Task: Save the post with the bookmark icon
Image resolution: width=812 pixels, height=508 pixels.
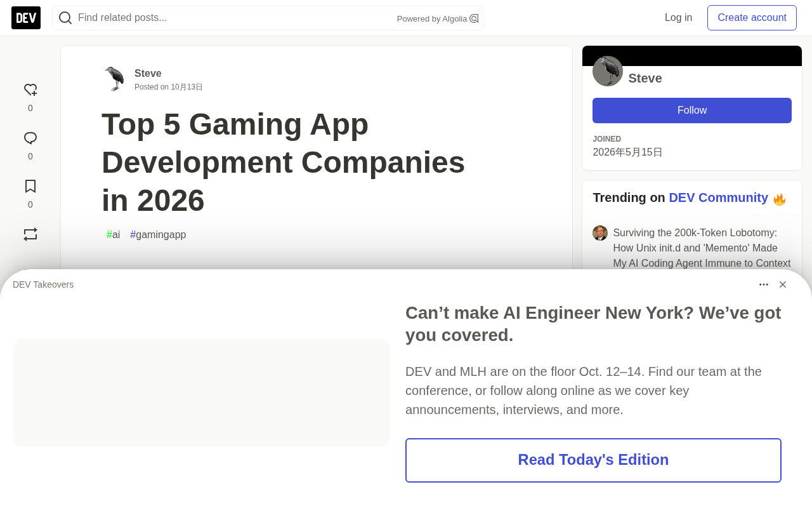Action: (x=30, y=186)
